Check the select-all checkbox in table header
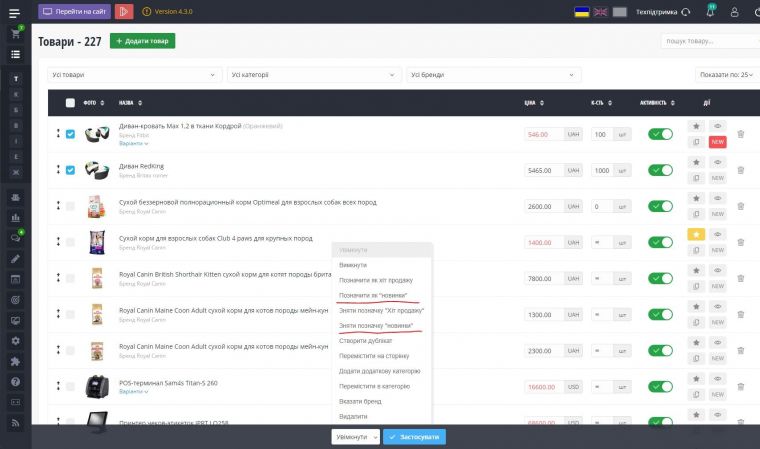This screenshot has height=449, width=760. click(70, 103)
